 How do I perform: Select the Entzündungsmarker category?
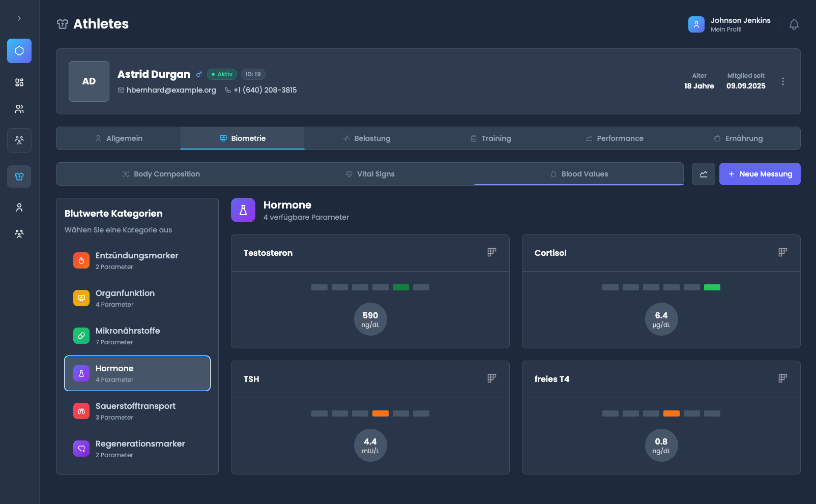tap(137, 260)
